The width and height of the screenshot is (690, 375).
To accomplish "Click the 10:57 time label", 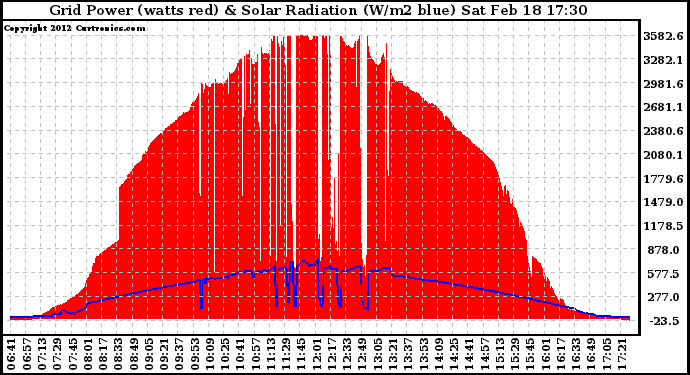I will click(255, 353).
